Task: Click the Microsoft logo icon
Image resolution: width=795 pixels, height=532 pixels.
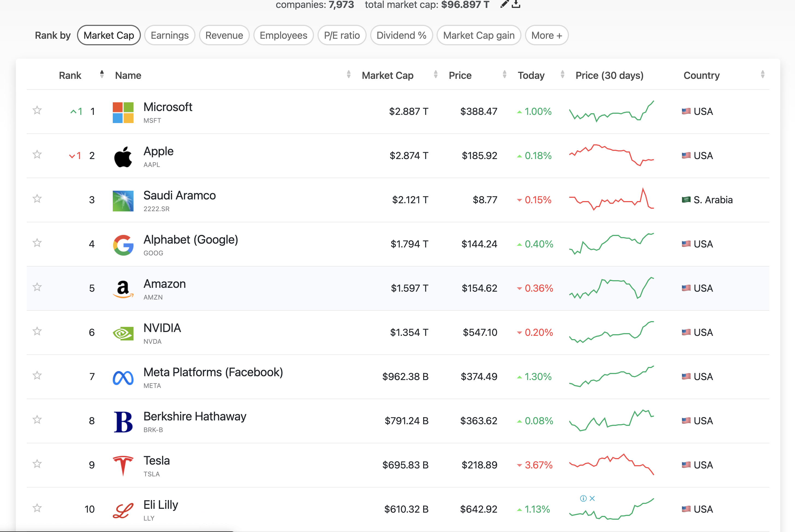Action: pyautogui.click(x=123, y=112)
